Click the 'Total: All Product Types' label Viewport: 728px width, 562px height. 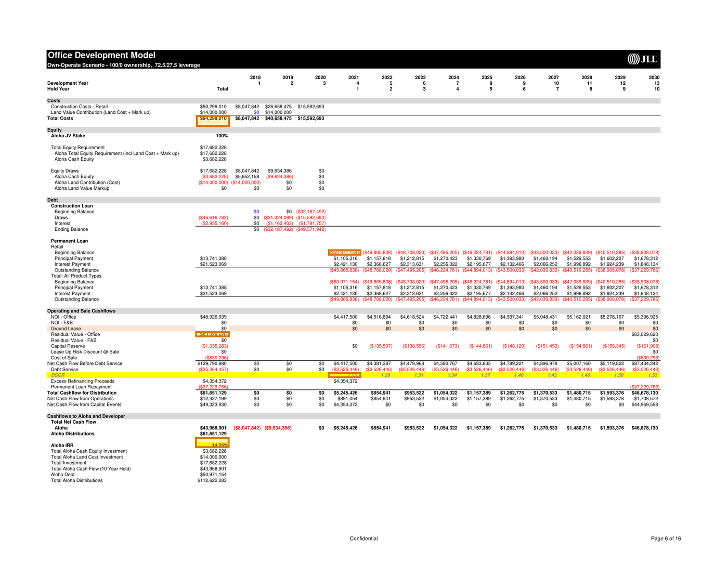click(76, 276)
